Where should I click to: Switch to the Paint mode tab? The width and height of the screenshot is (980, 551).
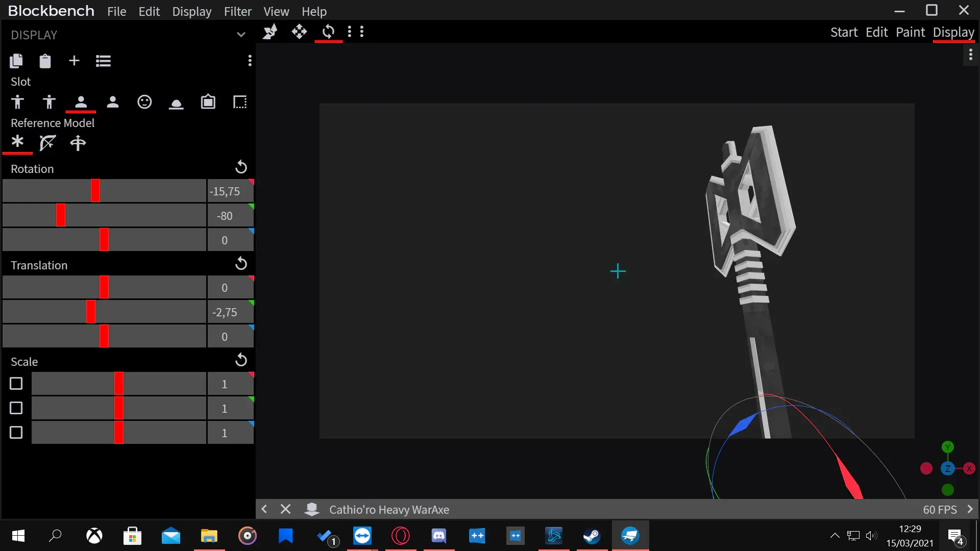[910, 32]
